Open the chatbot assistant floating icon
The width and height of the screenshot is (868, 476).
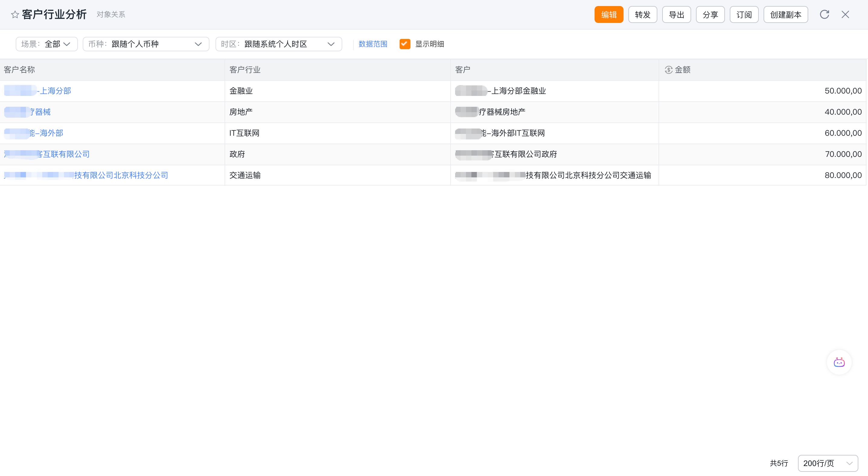[x=839, y=363]
